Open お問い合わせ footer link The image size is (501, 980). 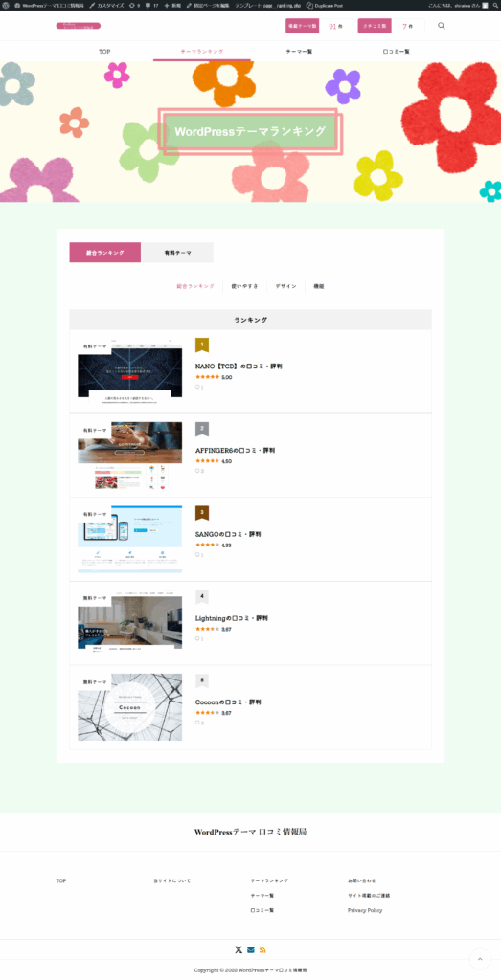[x=362, y=880]
